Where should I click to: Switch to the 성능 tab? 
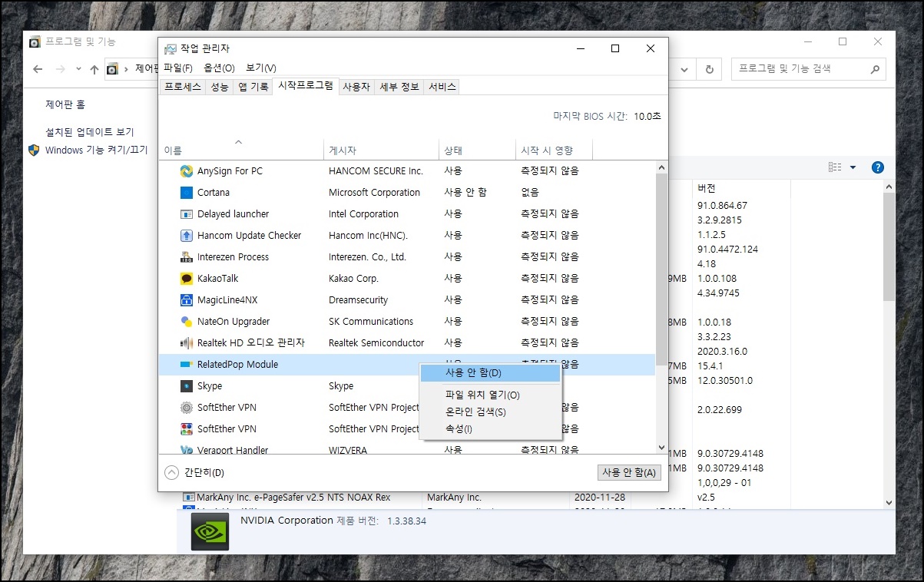coord(220,87)
